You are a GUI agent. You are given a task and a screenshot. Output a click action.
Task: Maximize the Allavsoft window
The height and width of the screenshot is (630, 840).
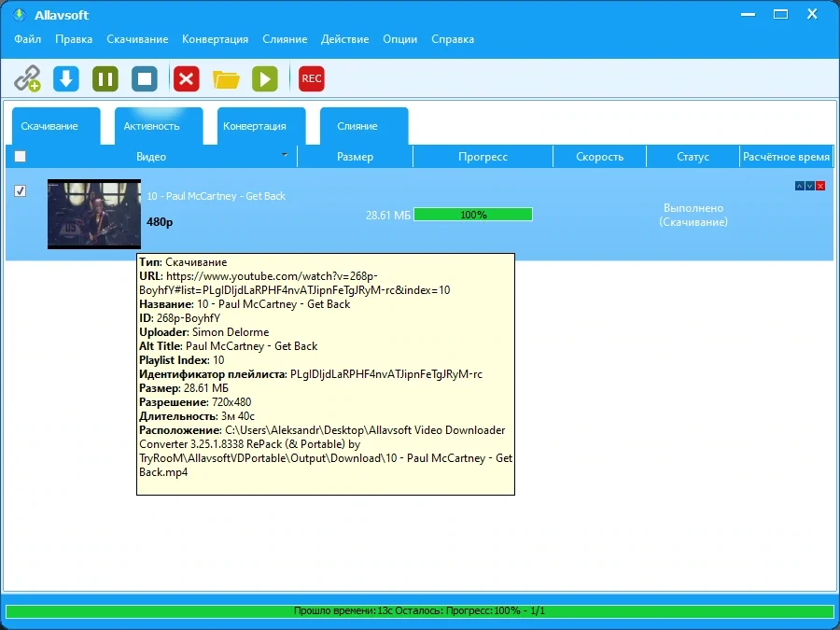(x=780, y=14)
